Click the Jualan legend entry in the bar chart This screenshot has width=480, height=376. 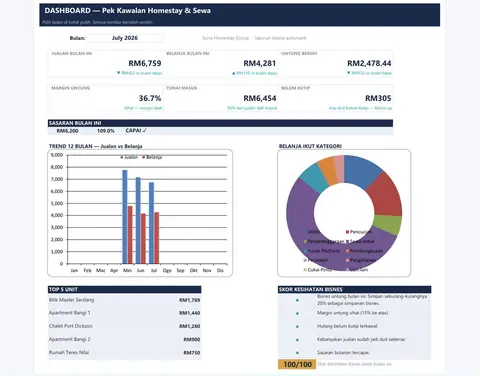click(129, 157)
